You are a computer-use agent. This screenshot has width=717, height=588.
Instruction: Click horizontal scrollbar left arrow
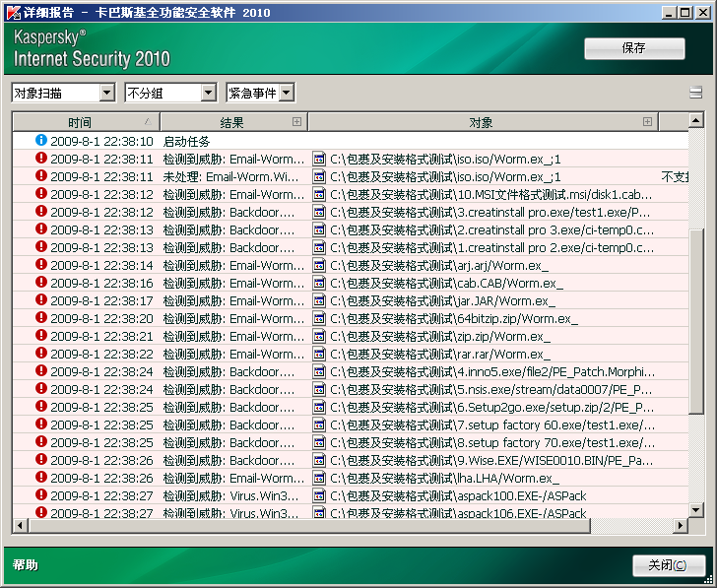20,526
